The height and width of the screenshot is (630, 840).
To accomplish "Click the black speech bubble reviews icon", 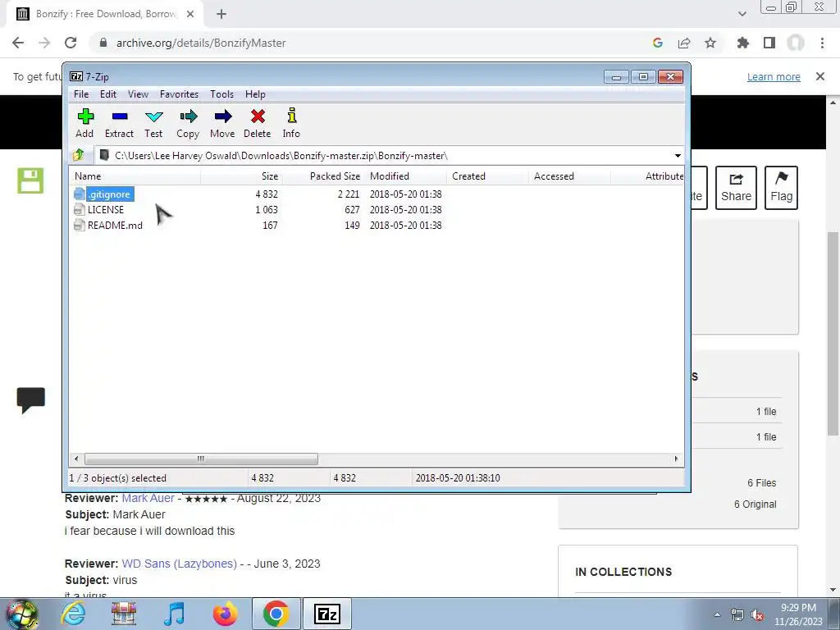I will point(30,400).
